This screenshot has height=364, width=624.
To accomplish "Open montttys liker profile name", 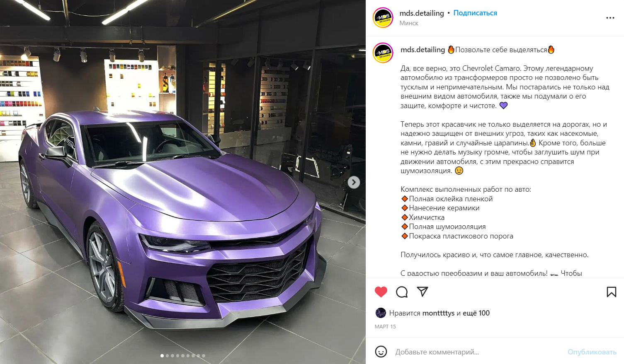I will coord(438,313).
